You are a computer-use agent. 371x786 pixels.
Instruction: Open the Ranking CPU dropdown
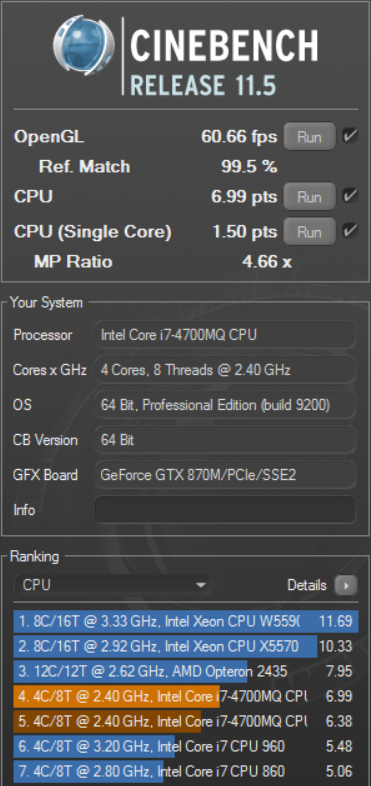tap(113, 585)
